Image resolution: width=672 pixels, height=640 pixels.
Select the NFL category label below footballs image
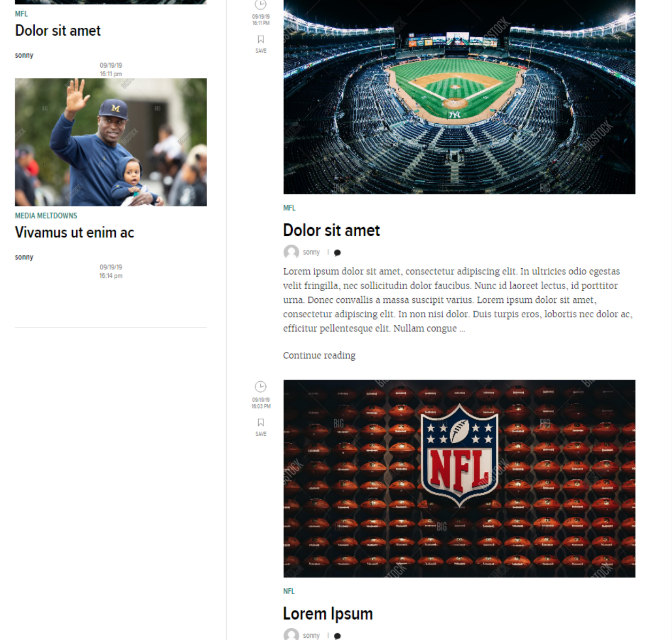tap(289, 591)
